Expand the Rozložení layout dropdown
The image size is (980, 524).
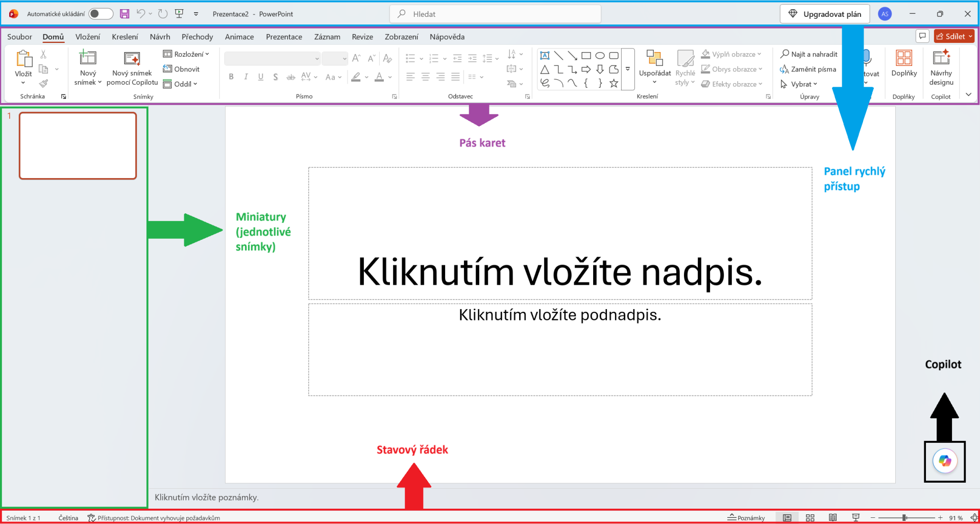pyautogui.click(x=186, y=54)
